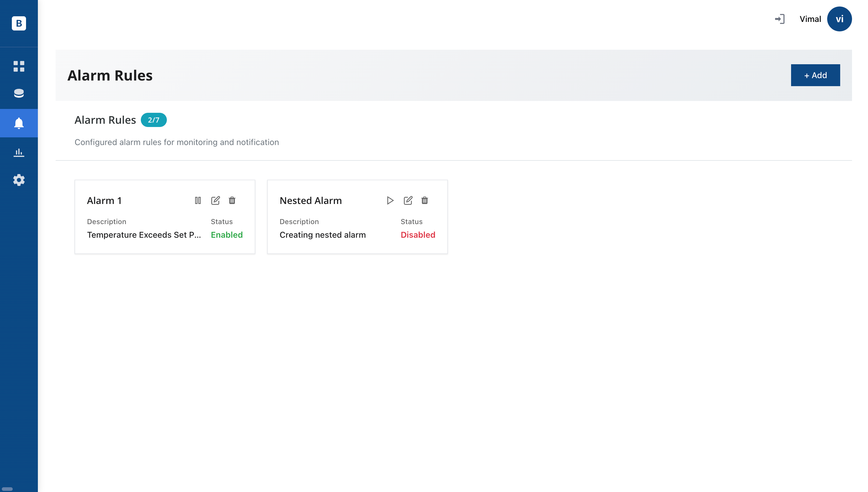Delete Alarm 1 with trash icon
The width and height of the screenshot is (868, 492).
point(232,200)
